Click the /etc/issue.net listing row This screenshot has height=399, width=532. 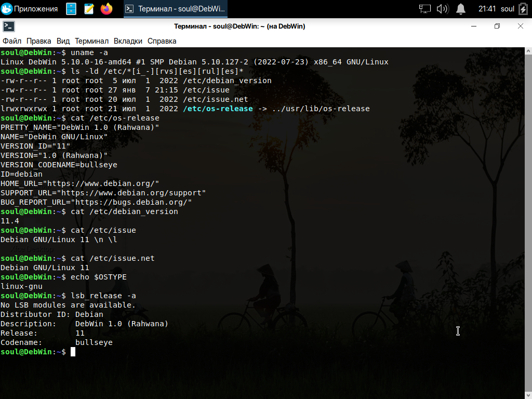124,99
